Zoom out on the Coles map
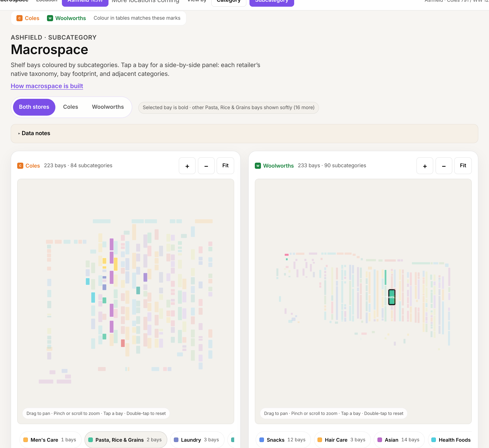 tap(206, 166)
